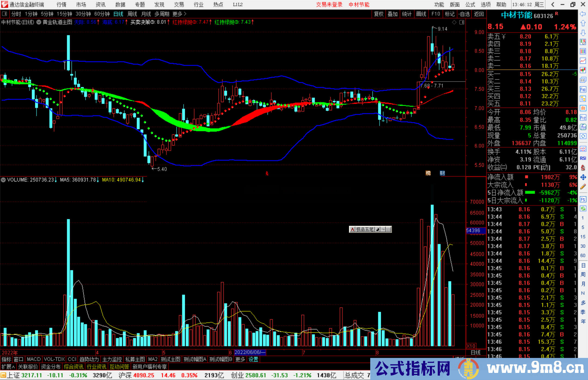Screen dimensions: 588x380
Task: Select yearly 年 period in right sidebar
Action: 583,321
